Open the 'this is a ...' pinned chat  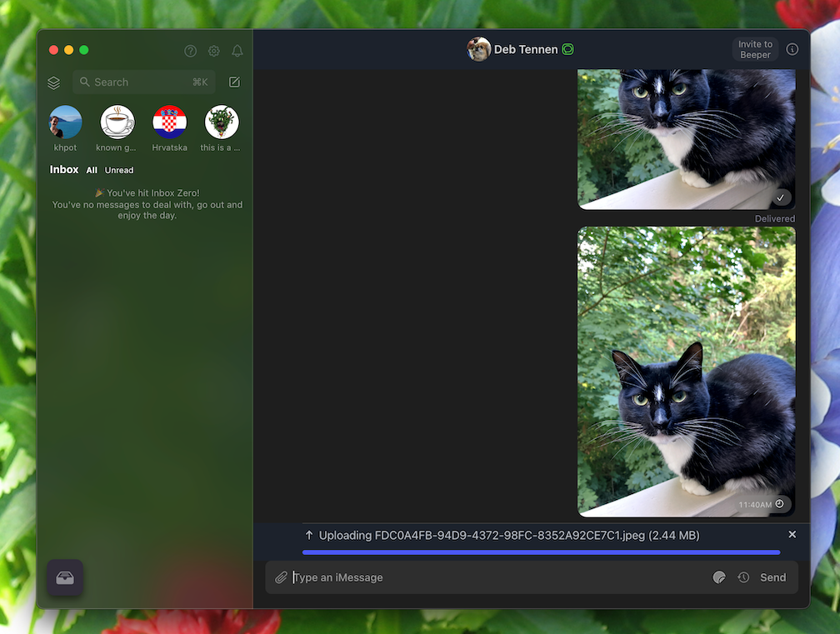pos(222,122)
